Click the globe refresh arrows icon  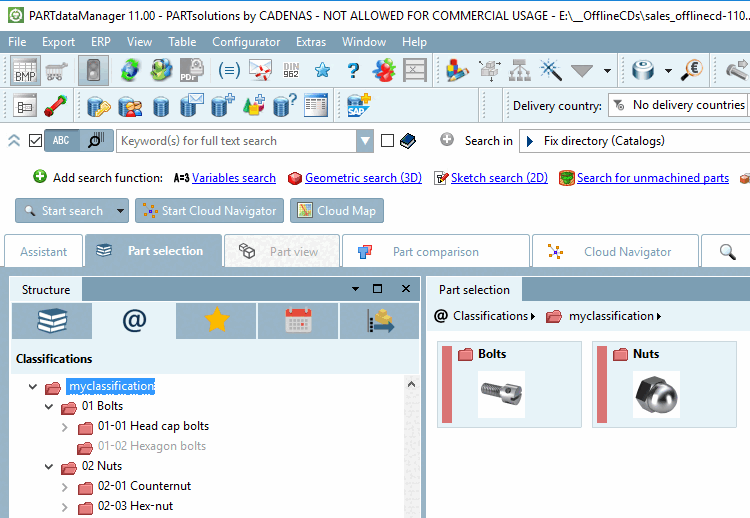point(130,71)
